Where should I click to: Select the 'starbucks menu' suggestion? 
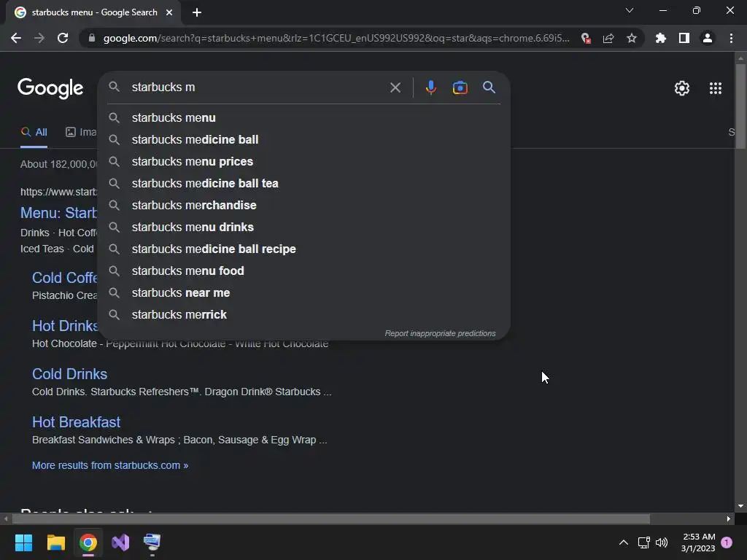pos(304,117)
